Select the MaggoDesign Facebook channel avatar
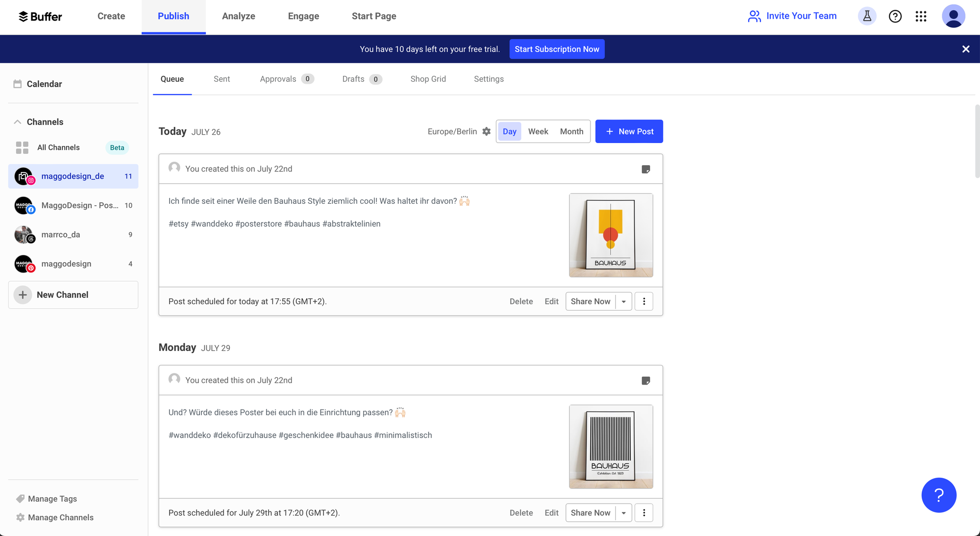The image size is (980, 536). pyautogui.click(x=24, y=205)
